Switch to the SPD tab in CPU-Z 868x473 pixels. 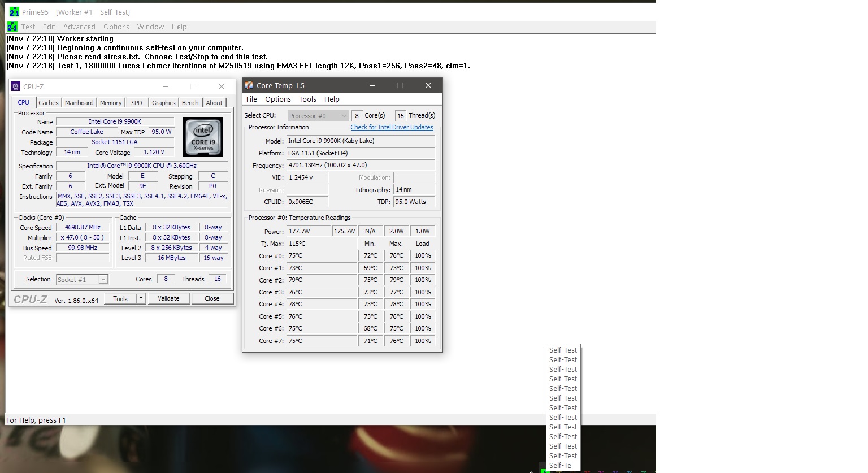click(137, 103)
